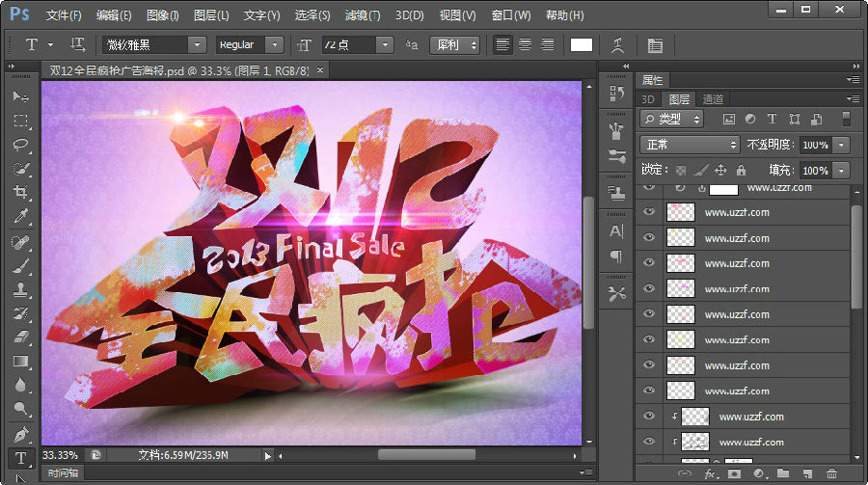This screenshot has height=485, width=868.
Task: Toggle lock all padlock
Action: [742, 171]
